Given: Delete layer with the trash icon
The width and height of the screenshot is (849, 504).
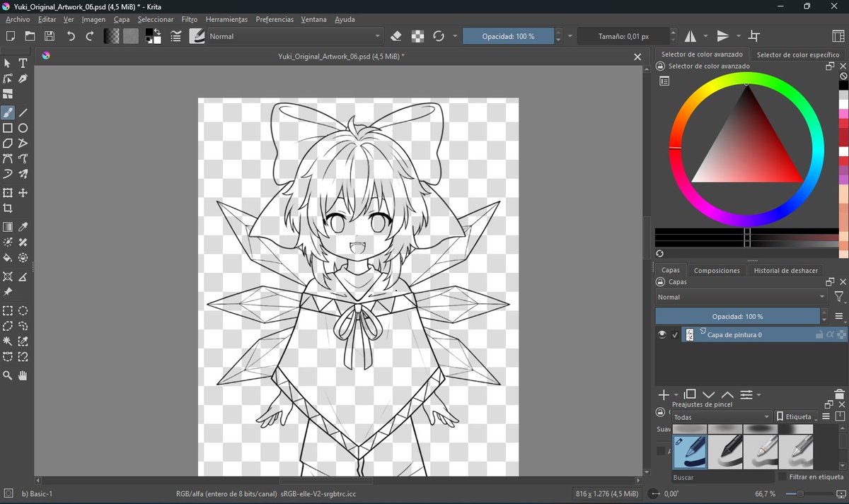Looking at the screenshot, I should coord(839,394).
